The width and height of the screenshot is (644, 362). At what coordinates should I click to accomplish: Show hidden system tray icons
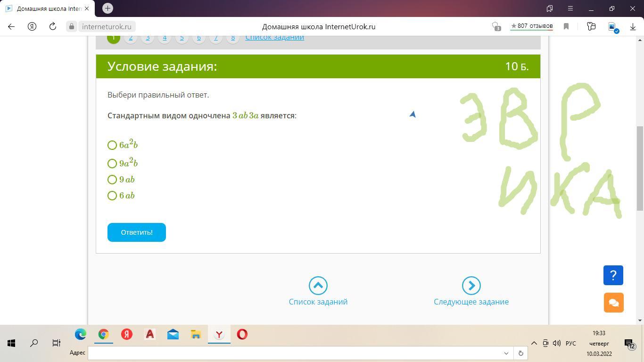pyautogui.click(x=534, y=343)
